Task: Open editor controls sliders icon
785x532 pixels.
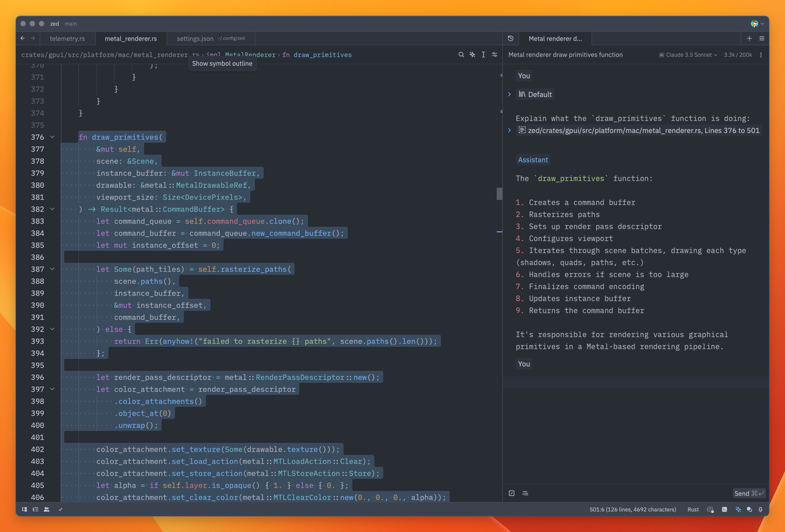Action: pos(495,54)
